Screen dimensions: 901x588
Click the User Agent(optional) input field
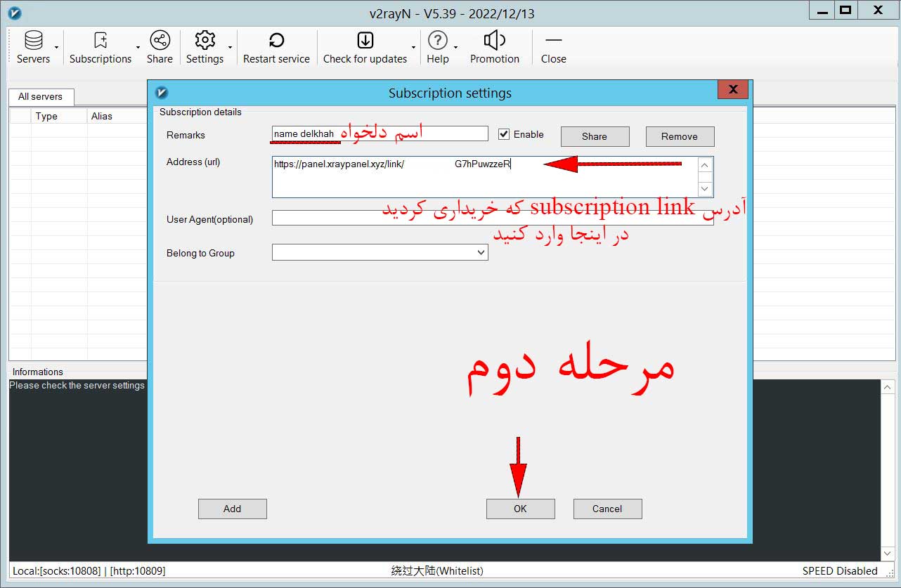pyautogui.click(x=492, y=218)
